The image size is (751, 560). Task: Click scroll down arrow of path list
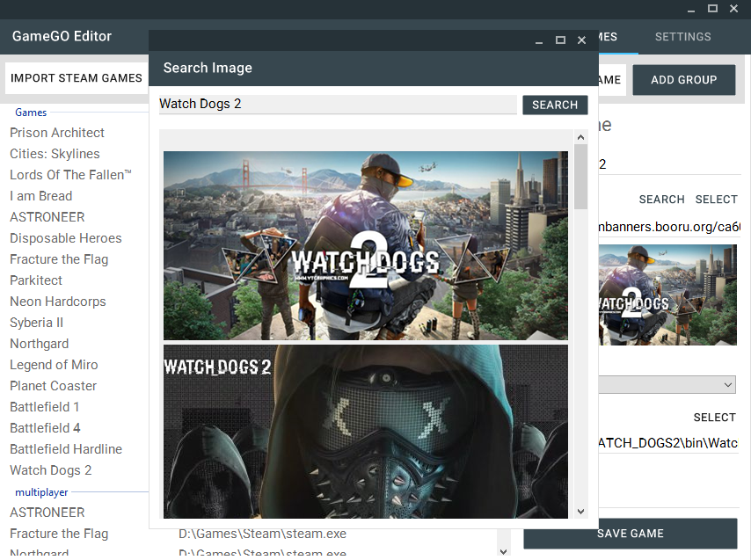coord(503,551)
